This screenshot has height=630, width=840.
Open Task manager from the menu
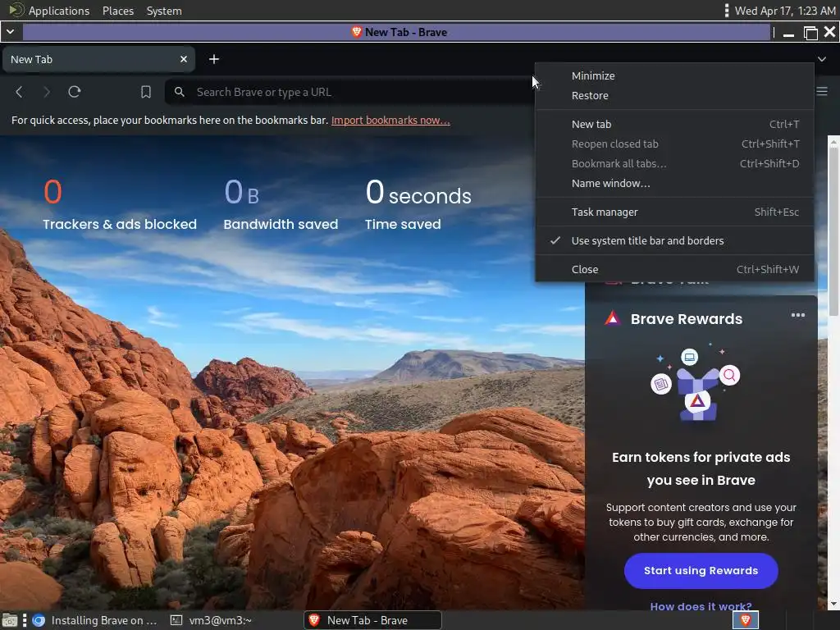674,212
